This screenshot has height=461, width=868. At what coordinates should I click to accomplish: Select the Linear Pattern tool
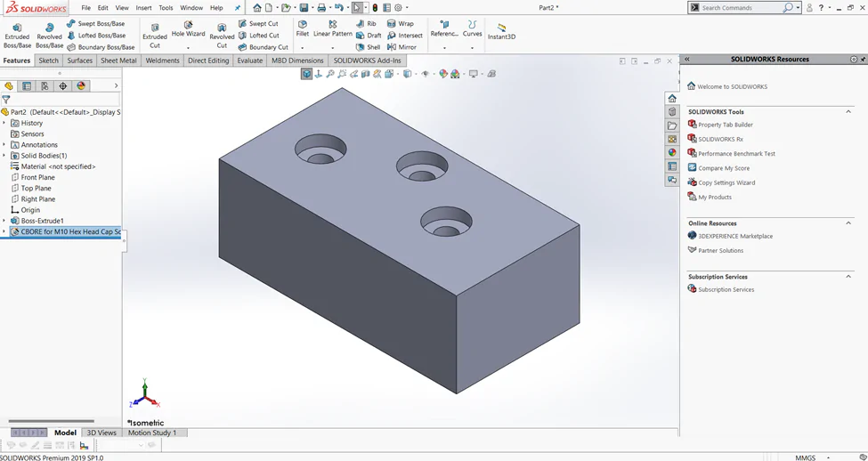[x=333, y=29]
